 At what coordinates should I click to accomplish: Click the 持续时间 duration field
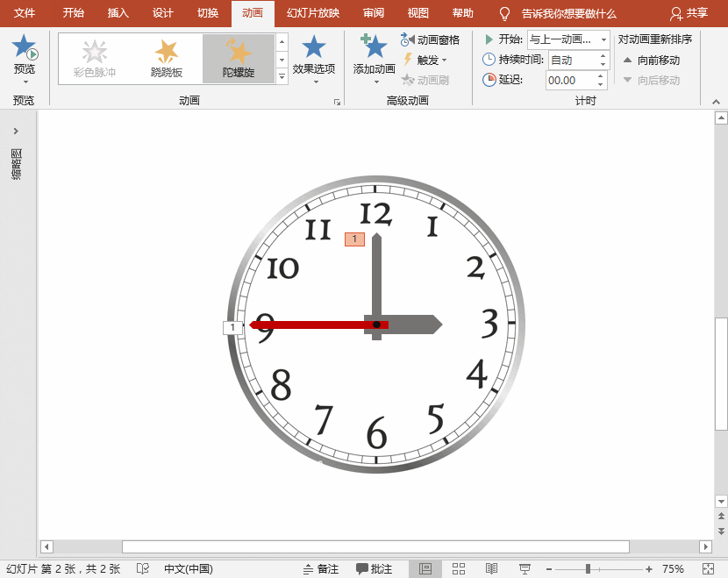point(573,60)
